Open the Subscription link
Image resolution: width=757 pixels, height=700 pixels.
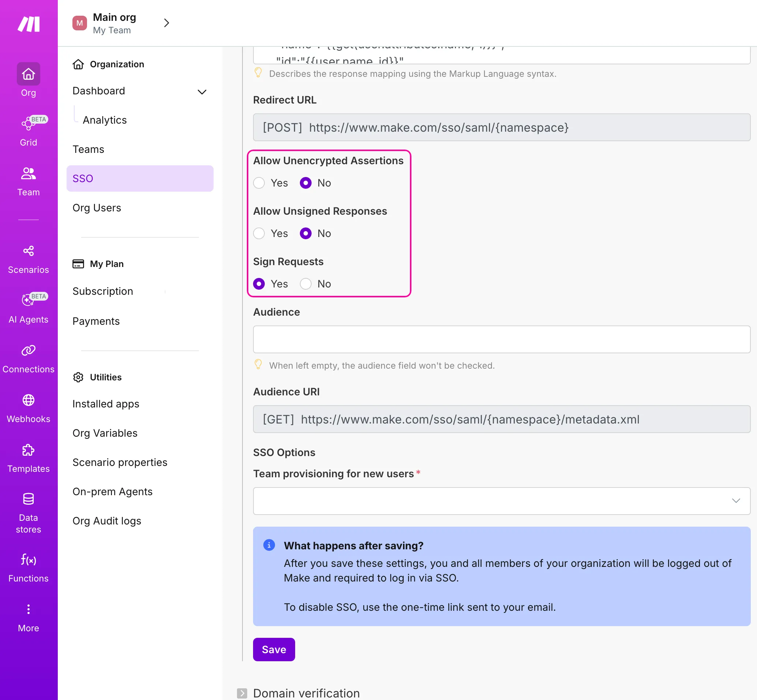tap(103, 291)
